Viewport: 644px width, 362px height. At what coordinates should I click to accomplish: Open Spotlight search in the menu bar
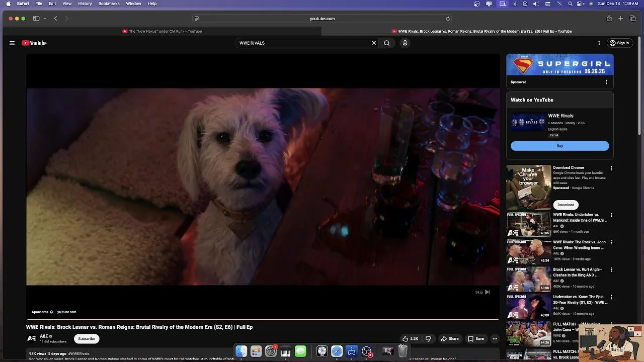point(570,4)
